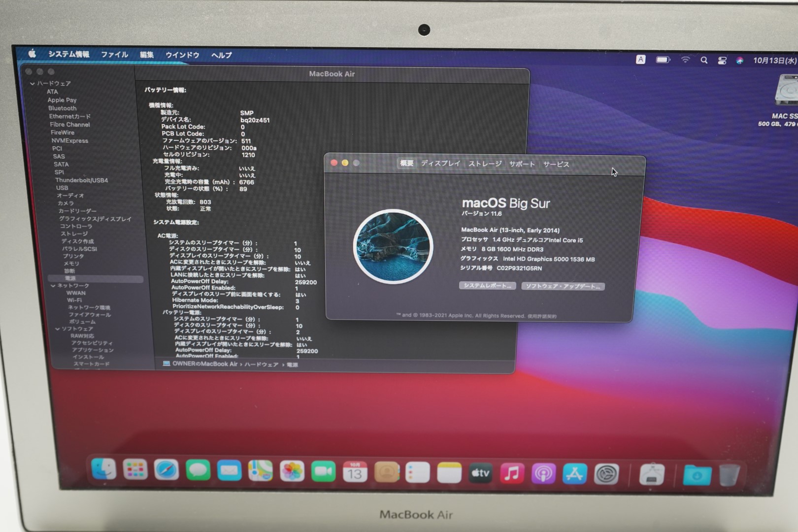Open Calendar showing 13 in Dock

point(355,472)
